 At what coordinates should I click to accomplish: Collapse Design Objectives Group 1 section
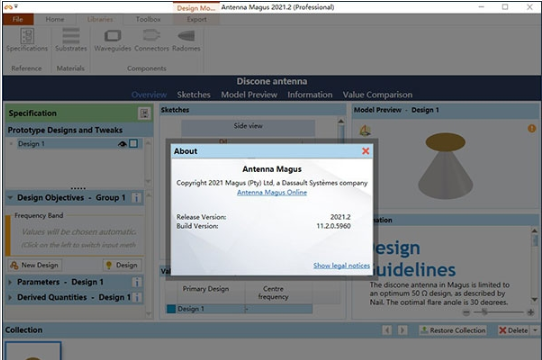[10, 198]
